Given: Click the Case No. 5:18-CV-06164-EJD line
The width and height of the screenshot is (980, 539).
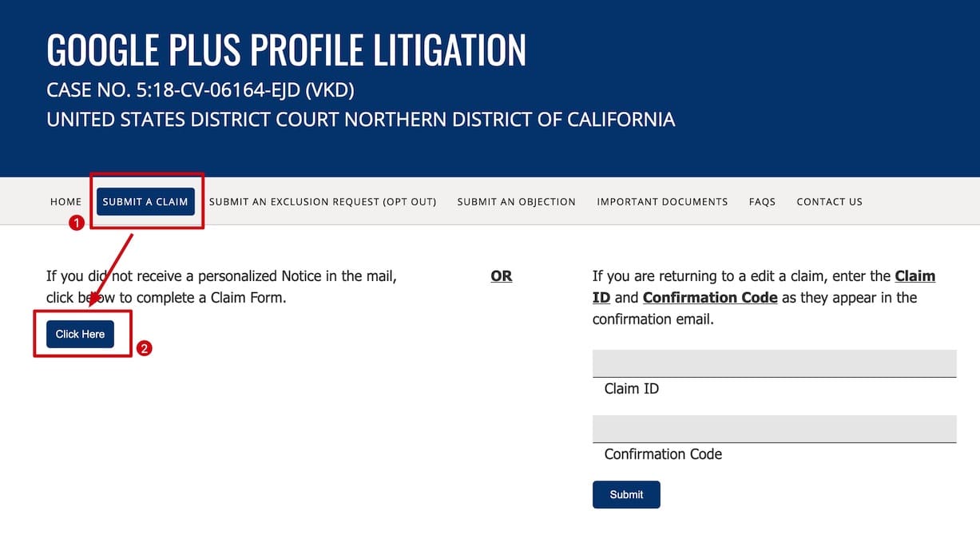Looking at the screenshot, I should tap(200, 90).
